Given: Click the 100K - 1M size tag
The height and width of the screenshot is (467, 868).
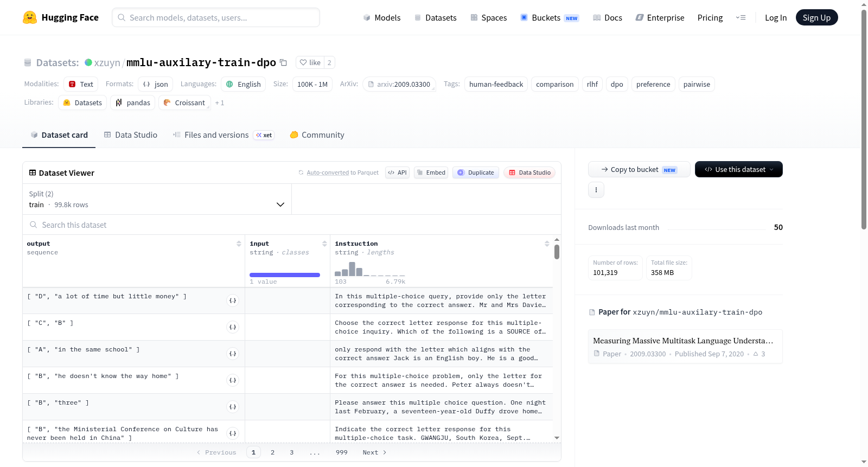Looking at the screenshot, I should [x=312, y=84].
